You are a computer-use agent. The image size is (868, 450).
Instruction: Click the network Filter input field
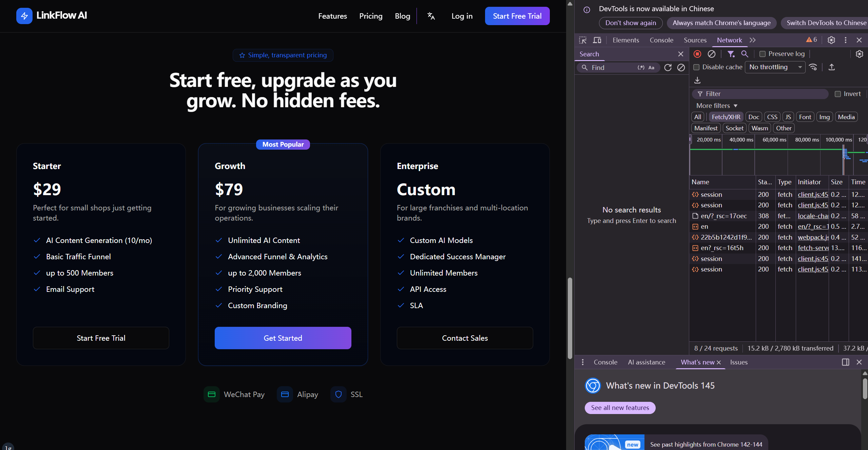coord(760,94)
